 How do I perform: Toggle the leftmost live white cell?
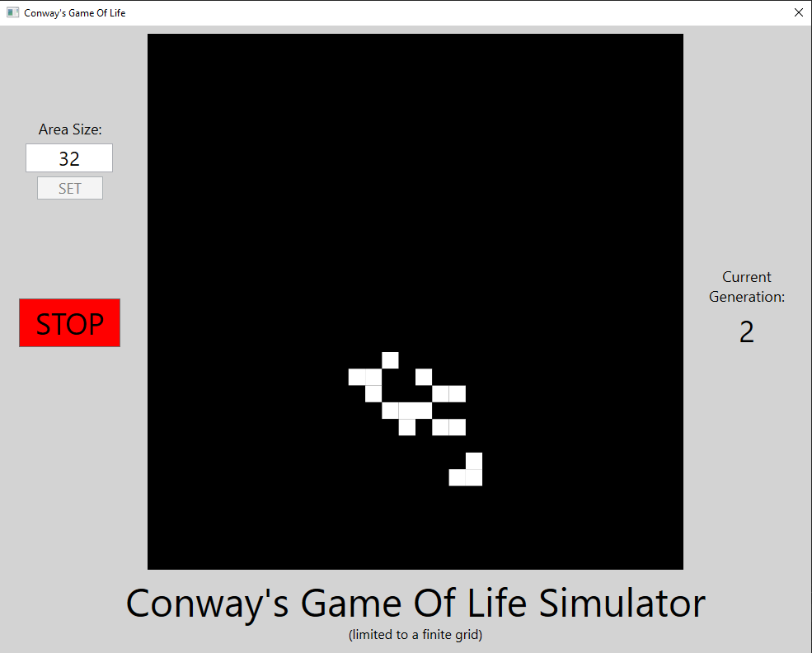coord(357,377)
